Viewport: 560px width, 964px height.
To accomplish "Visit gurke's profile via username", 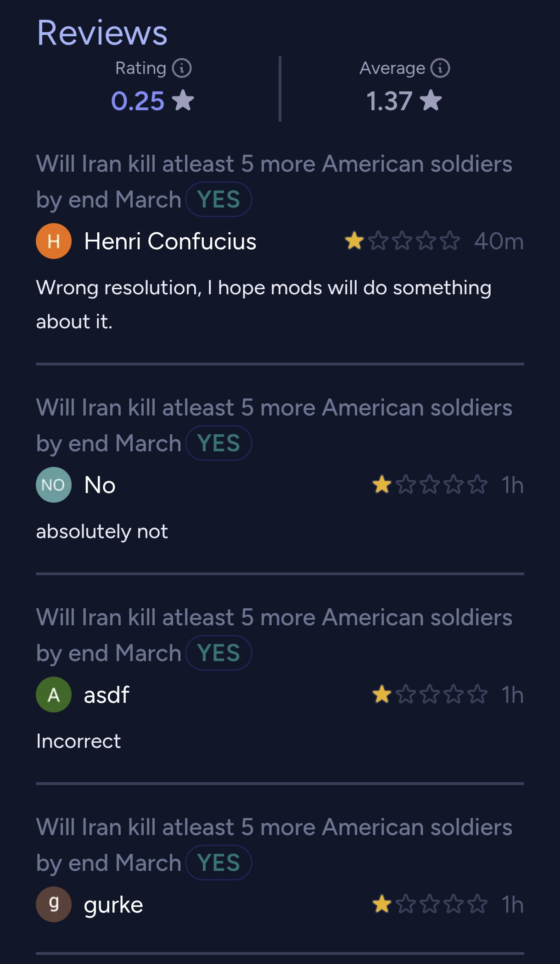I will coord(113,904).
